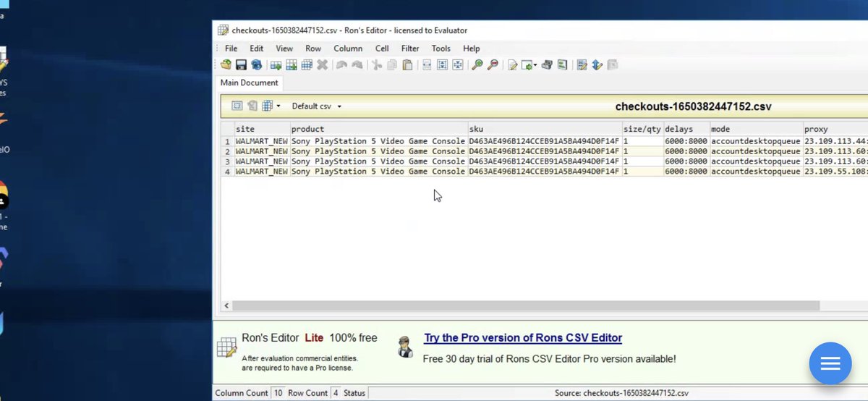Viewport: 868px width, 401px height.
Task: Click the Undo arrow icon
Action: [x=341, y=64]
